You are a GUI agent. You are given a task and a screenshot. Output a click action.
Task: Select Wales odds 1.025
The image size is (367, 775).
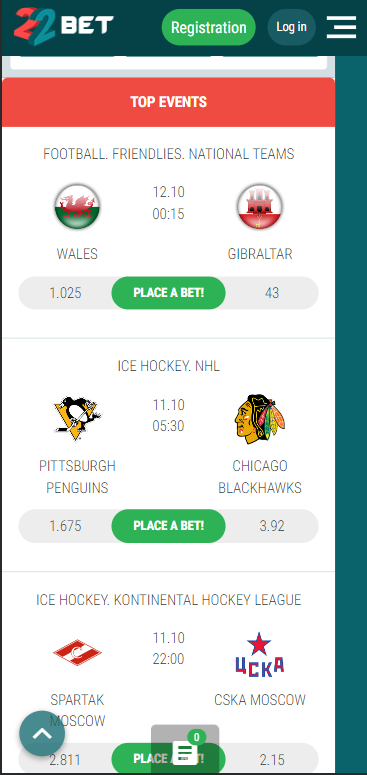point(65,293)
